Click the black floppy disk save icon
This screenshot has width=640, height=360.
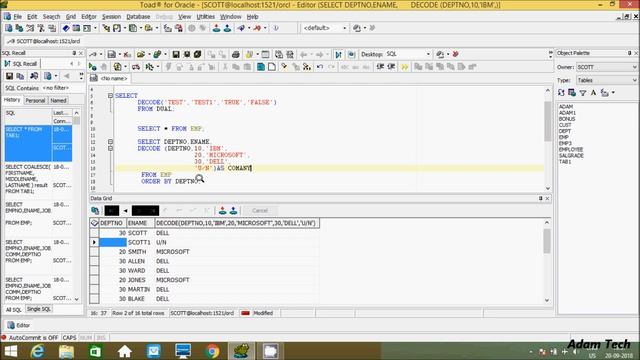click(176, 54)
